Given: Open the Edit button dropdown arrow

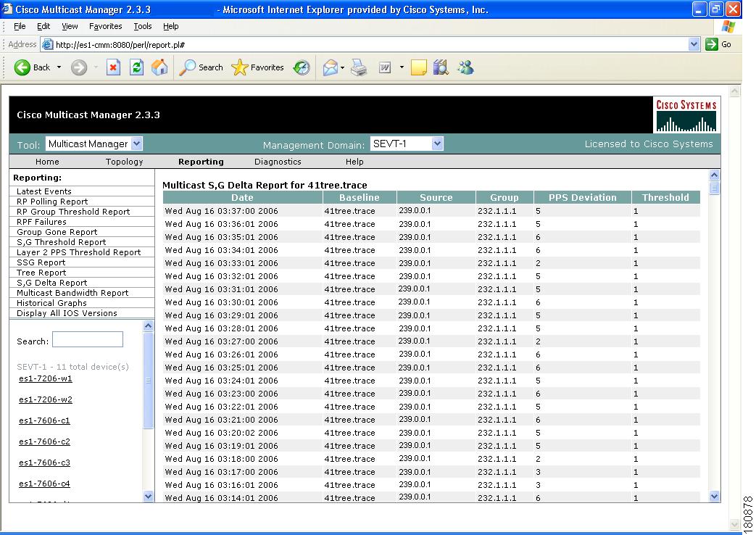Looking at the screenshot, I should click(x=402, y=67).
